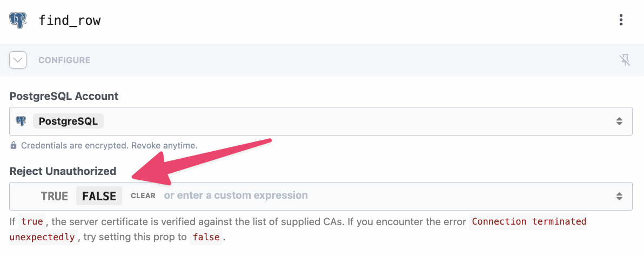Click the Credentials are encrypted notice
The width and height of the screenshot is (644, 257).
[109, 145]
